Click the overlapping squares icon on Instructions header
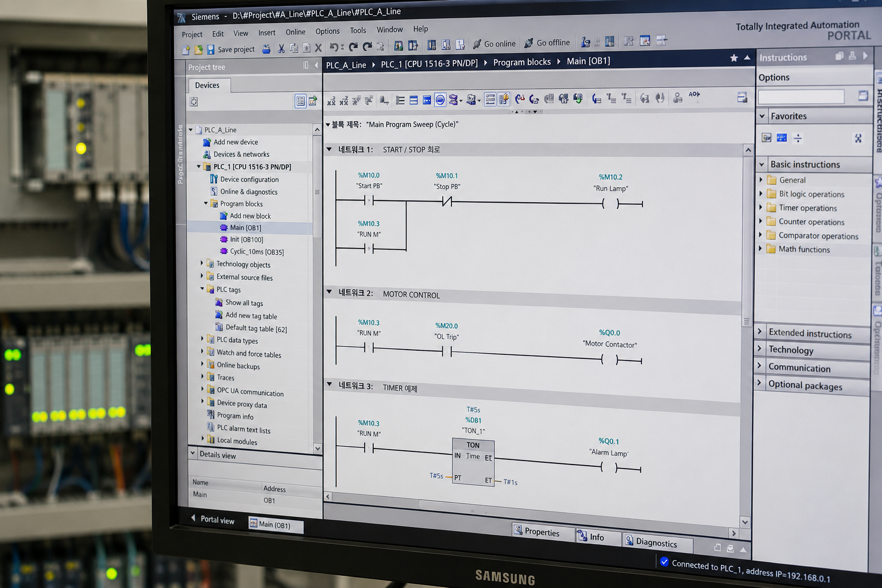The image size is (882, 588). coord(840,56)
